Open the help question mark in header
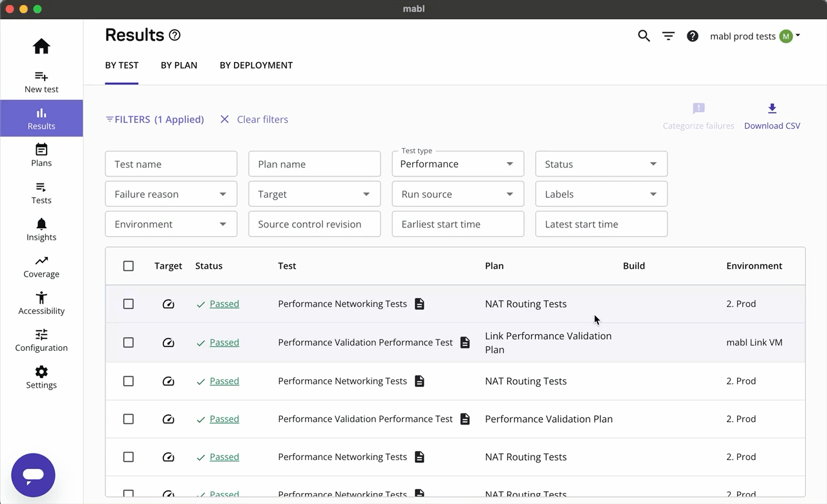Viewport: 827px width, 504px height. 693,36
